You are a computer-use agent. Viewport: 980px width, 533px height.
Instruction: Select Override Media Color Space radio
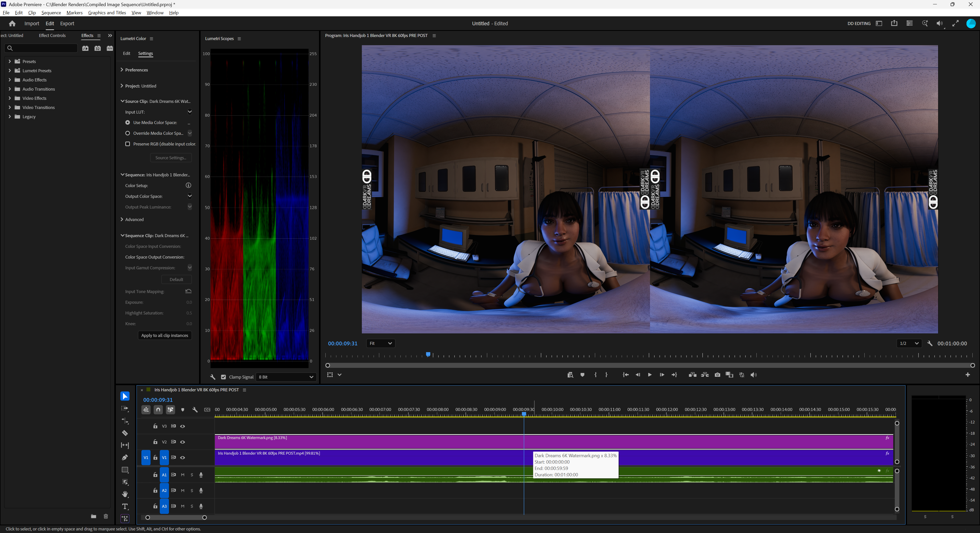[x=127, y=133]
